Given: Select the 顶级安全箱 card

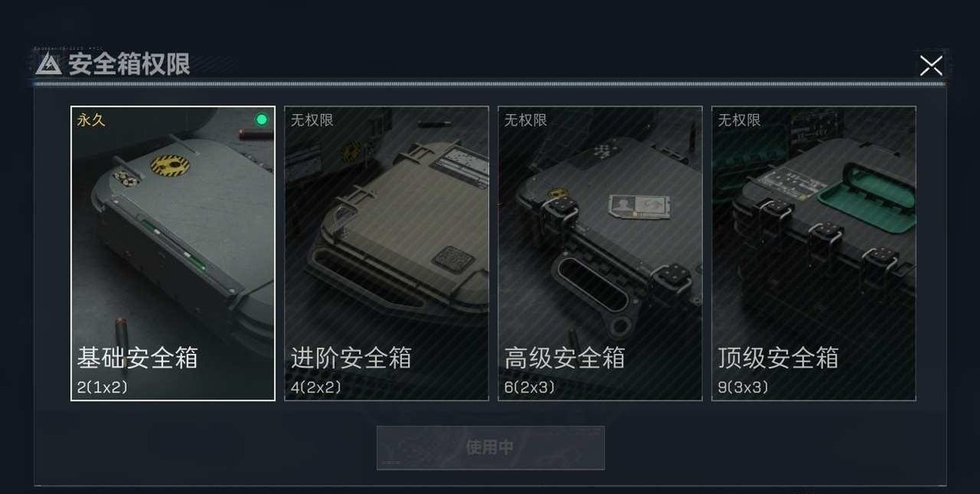Looking at the screenshot, I should coord(814,253).
